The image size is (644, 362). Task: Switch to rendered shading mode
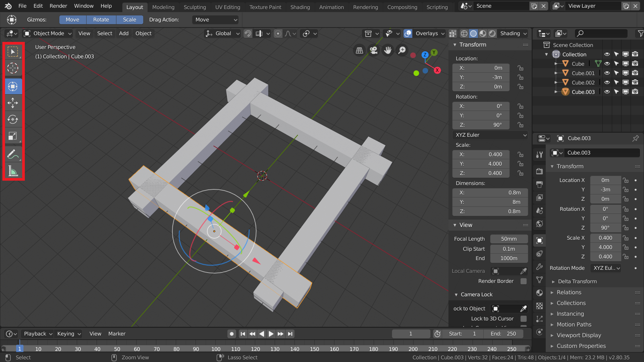[x=492, y=34]
